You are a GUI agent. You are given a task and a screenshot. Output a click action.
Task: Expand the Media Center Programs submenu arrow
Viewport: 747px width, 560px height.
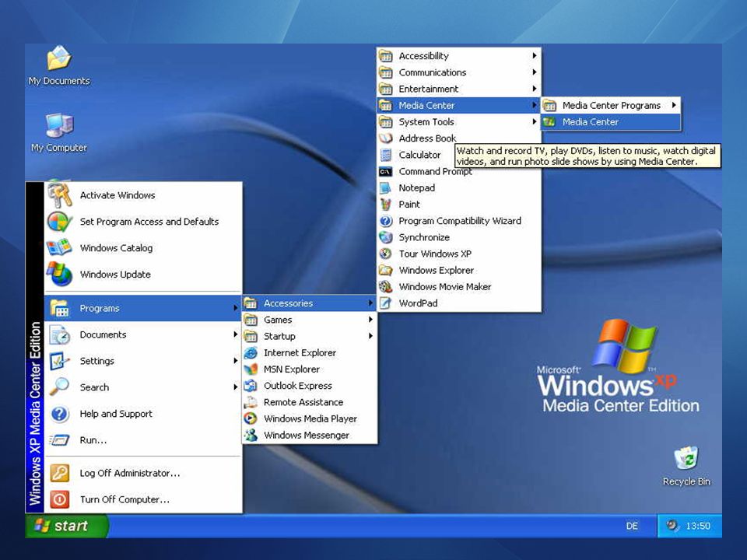point(674,105)
